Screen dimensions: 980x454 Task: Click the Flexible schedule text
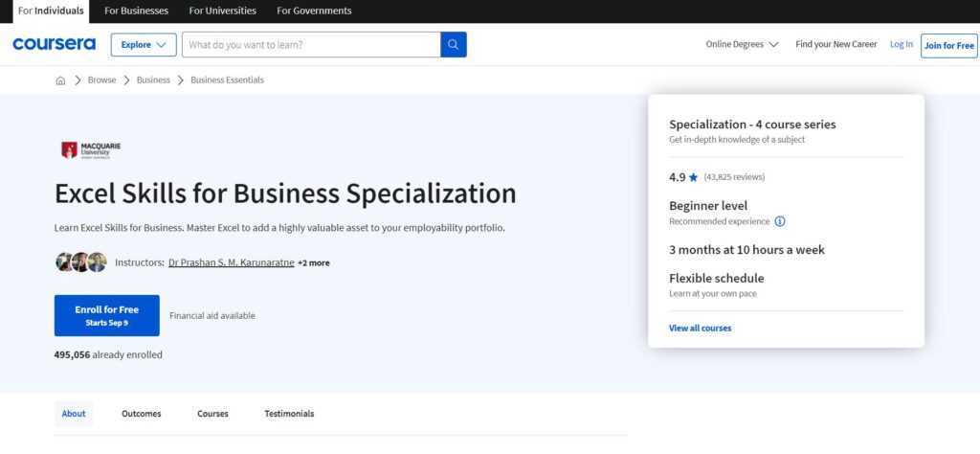coord(716,278)
